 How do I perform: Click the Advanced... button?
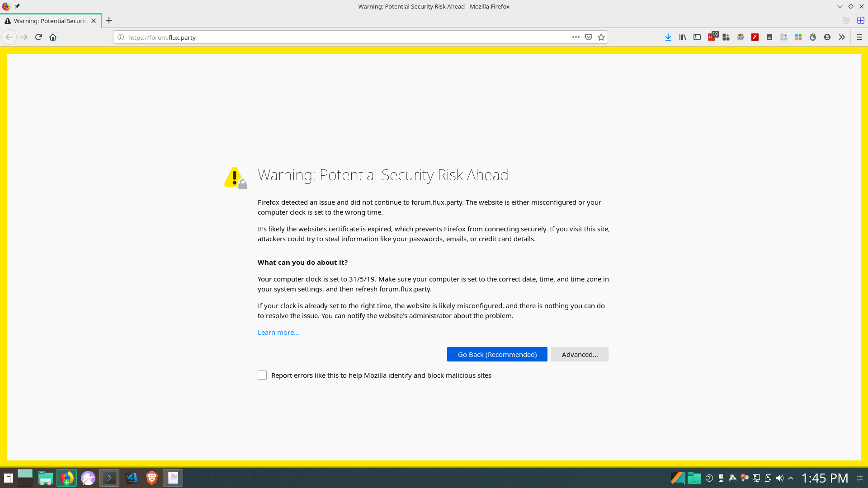pyautogui.click(x=579, y=354)
